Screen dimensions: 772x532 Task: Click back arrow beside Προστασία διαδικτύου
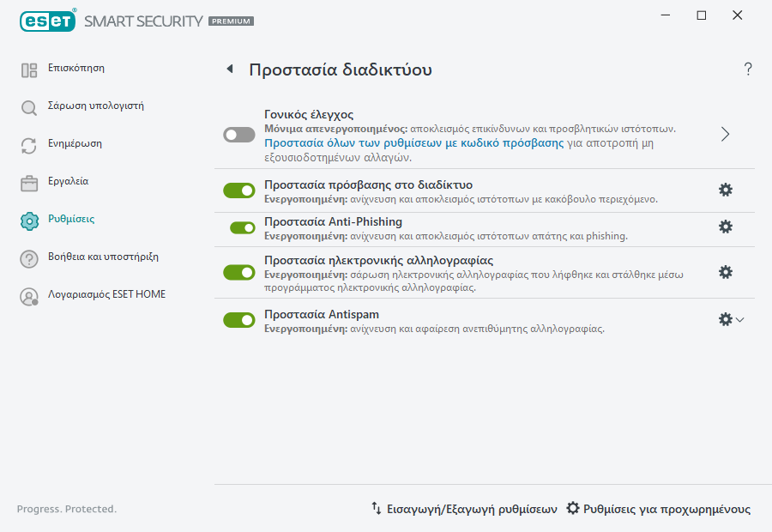coord(229,69)
